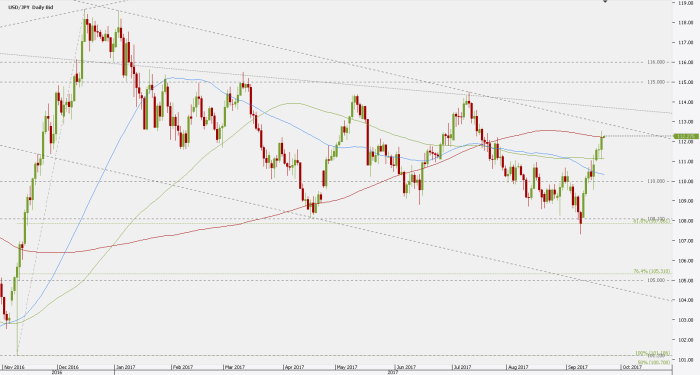Select the green current price tag 112.27
Screen dimensions: 700x375
[x=687, y=136]
